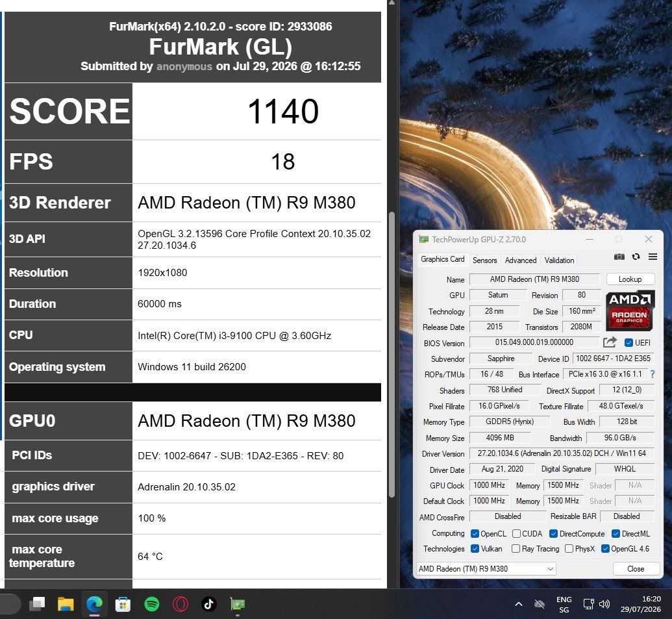Click the Device ID 1002 6647 field

[613, 359]
